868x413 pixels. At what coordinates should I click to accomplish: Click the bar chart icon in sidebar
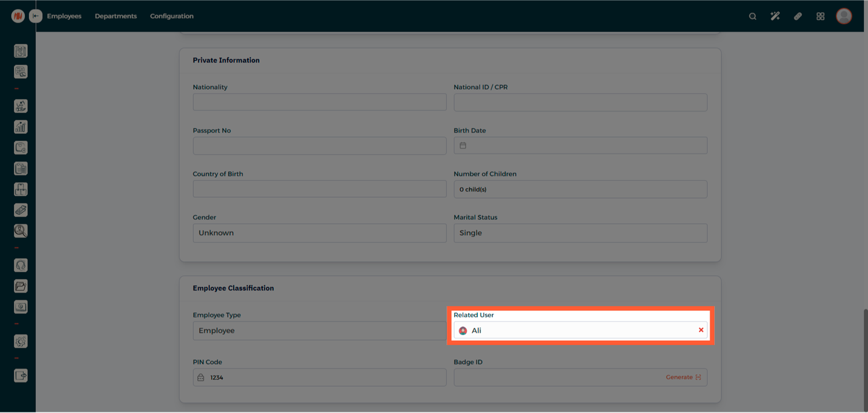21,127
